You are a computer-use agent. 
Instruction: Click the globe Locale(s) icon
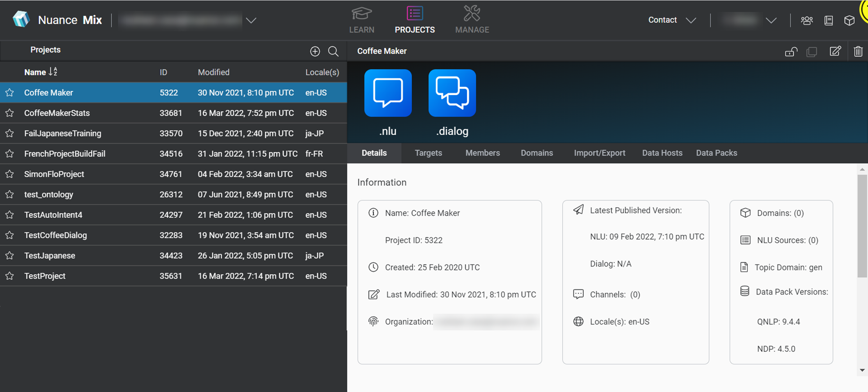click(579, 321)
